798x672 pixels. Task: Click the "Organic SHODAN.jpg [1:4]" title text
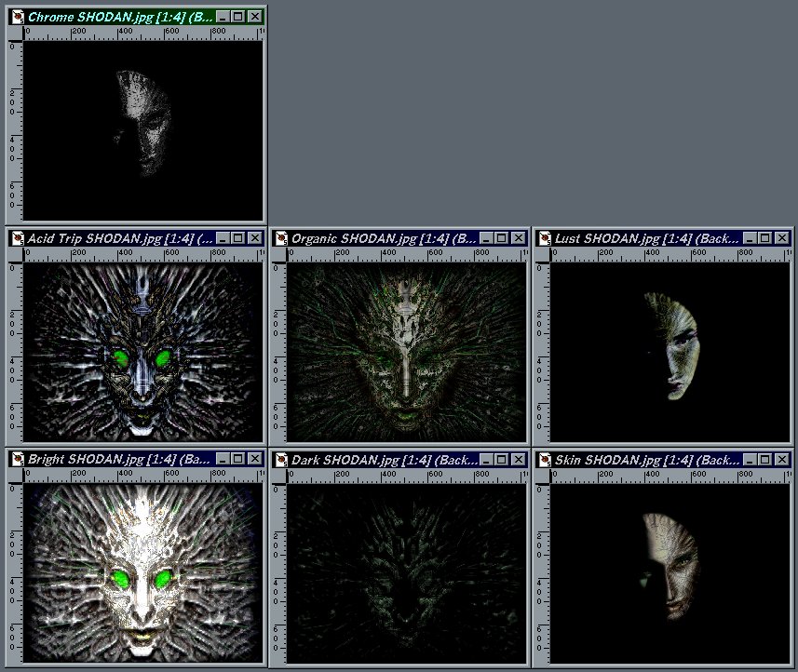(370, 238)
